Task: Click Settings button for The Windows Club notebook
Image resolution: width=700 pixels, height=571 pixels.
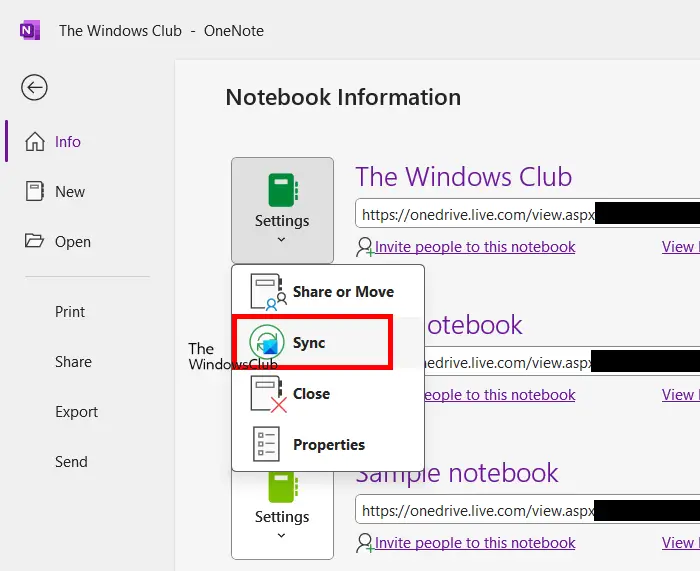Action: [x=282, y=210]
